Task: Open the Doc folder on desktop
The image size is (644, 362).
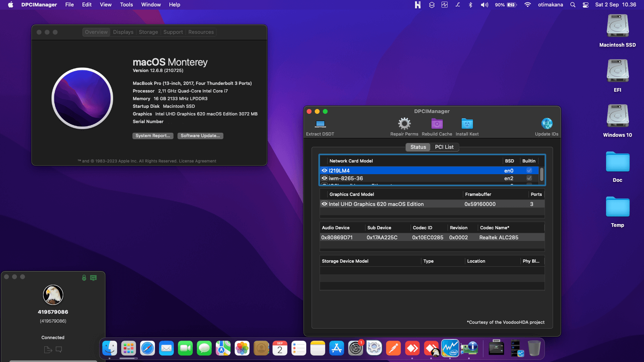Action: coord(617,162)
